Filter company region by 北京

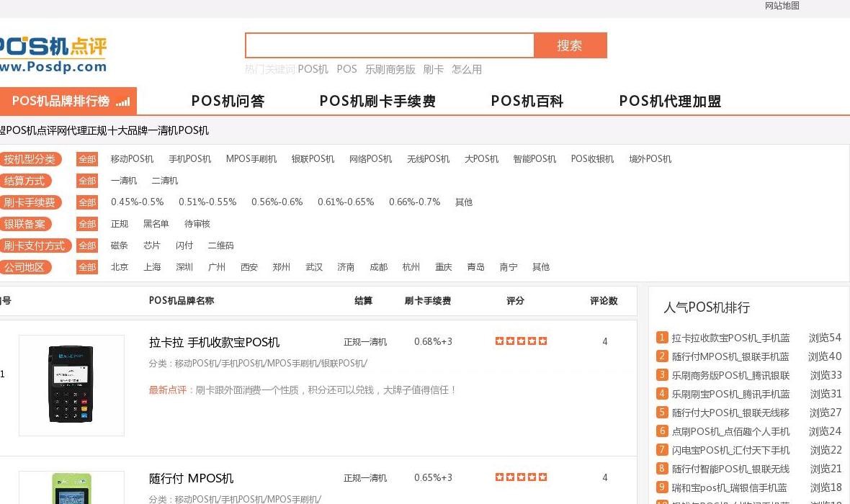120,267
